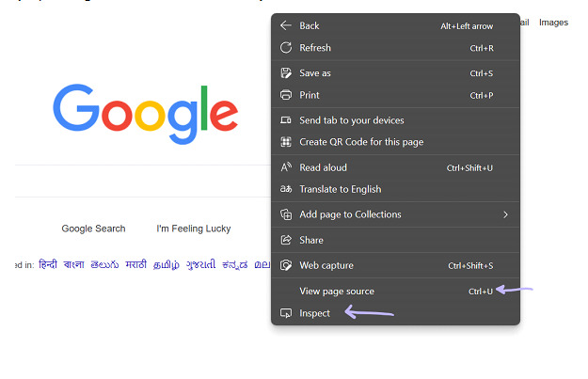Open View page source
The image size is (588, 379).
(x=336, y=292)
